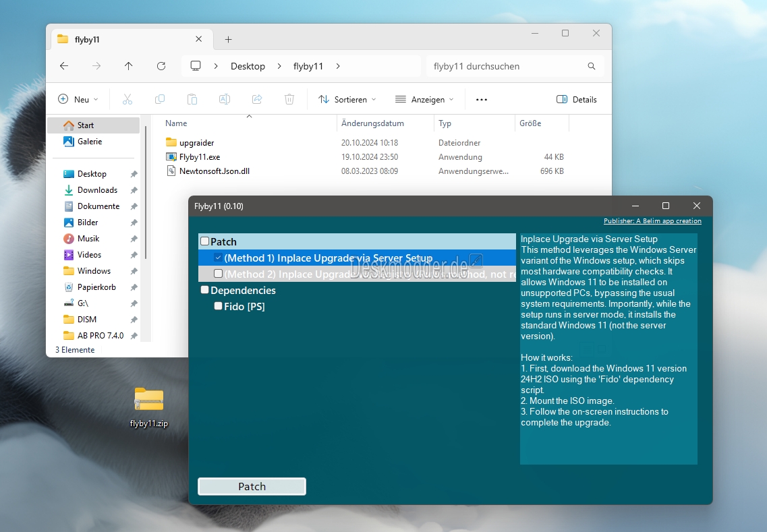Select the flyby11 tab in File Explorer
The image size is (767, 532).
click(x=132, y=39)
